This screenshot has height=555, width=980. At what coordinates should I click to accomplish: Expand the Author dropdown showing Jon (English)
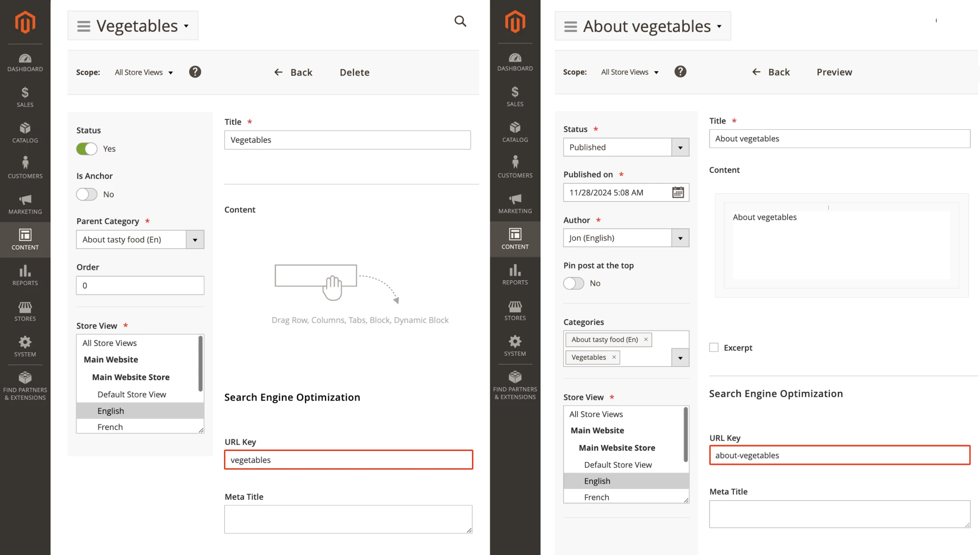point(680,237)
